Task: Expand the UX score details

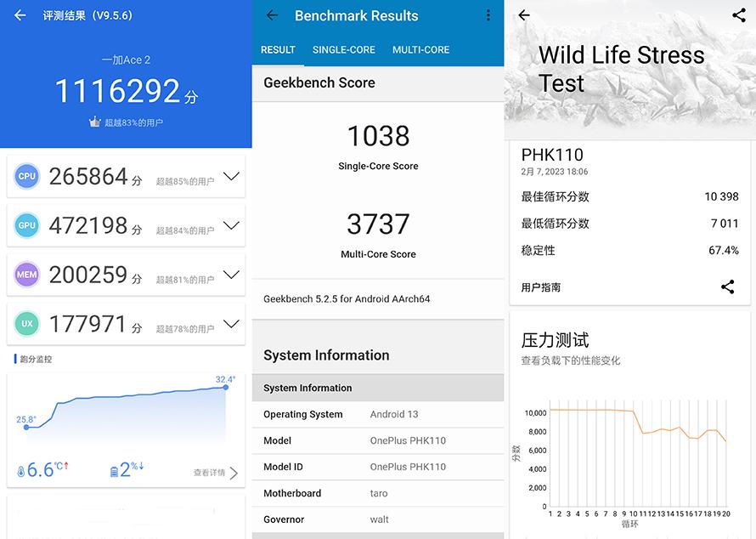Action: (x=231, y=324)
